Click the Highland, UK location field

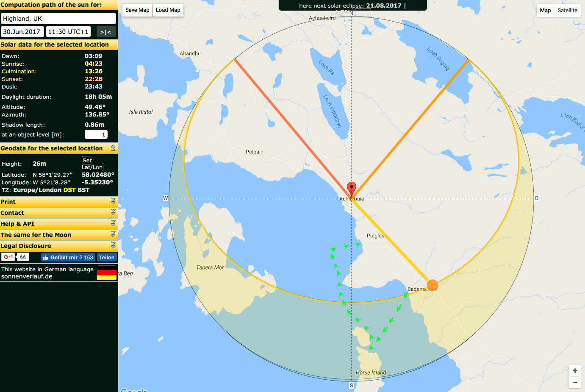click(58, 19)
